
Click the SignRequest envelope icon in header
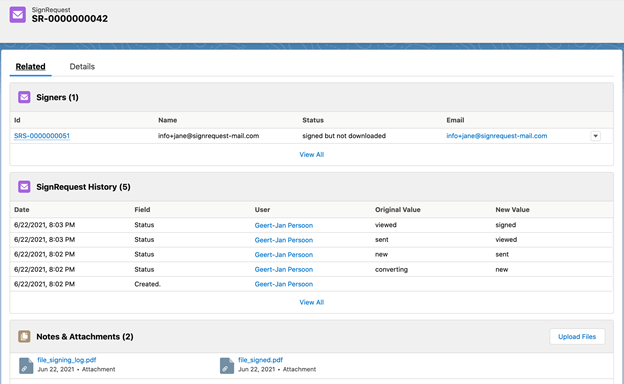pos(18,15)
